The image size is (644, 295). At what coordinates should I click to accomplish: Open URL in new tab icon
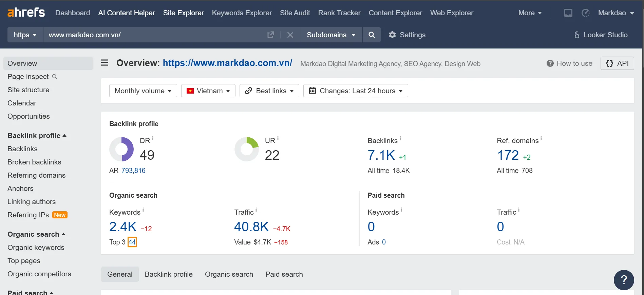pyautogui.click(x=271, y=35)
